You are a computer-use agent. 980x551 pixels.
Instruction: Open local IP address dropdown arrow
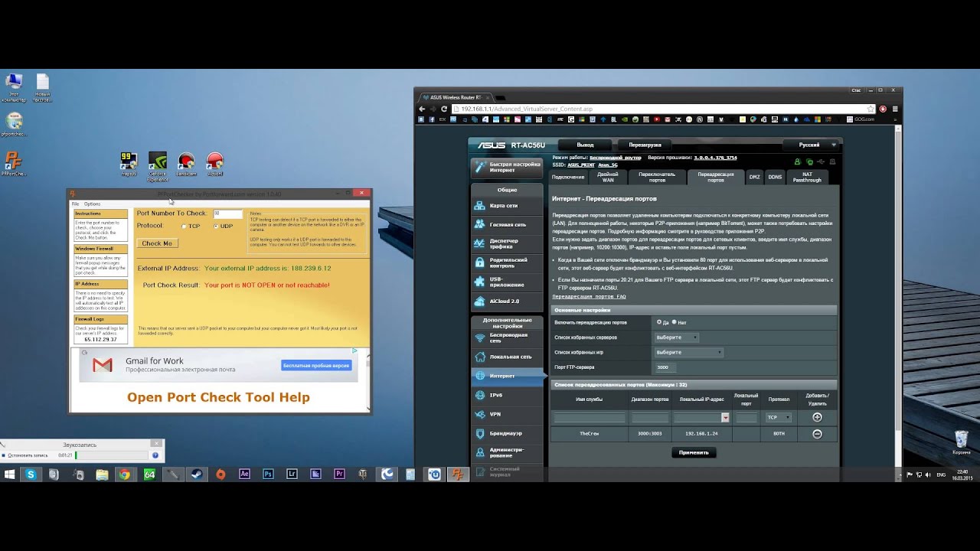pos(725,418)
